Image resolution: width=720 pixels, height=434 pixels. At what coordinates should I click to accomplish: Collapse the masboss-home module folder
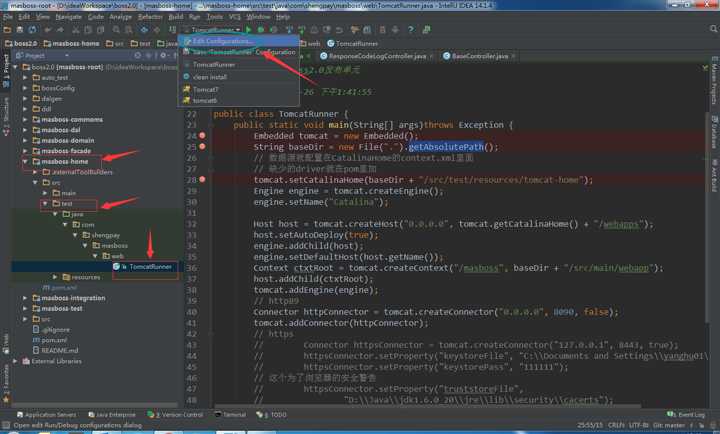click(26, 161)
